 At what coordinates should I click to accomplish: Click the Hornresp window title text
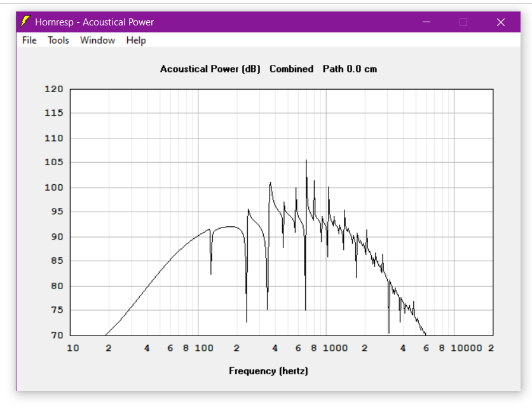pyautogui.click(x=94, y=22)
